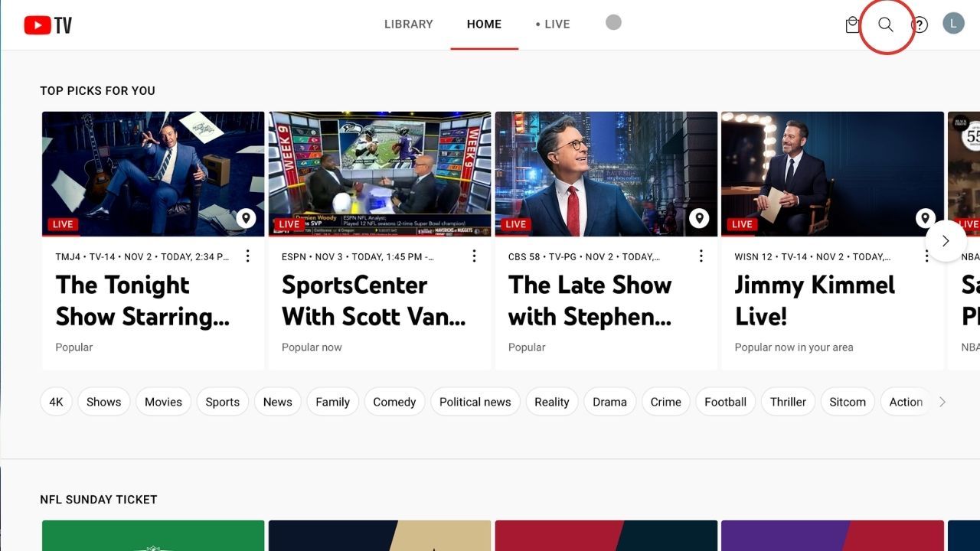Image resolution: width=980 pixels, height=551 pixels.
Task: Click the location pin on Jimmy Kimmel Live card
Action: 924,217
